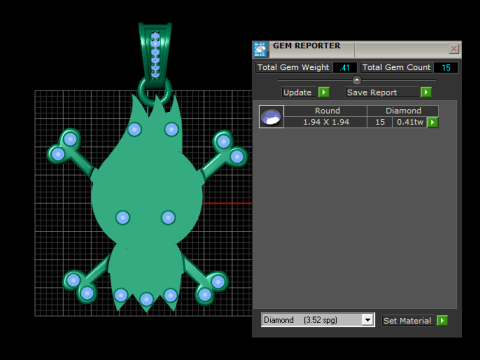
Task: Click the green arrow beside Save Report
Action: pos(426,92)
